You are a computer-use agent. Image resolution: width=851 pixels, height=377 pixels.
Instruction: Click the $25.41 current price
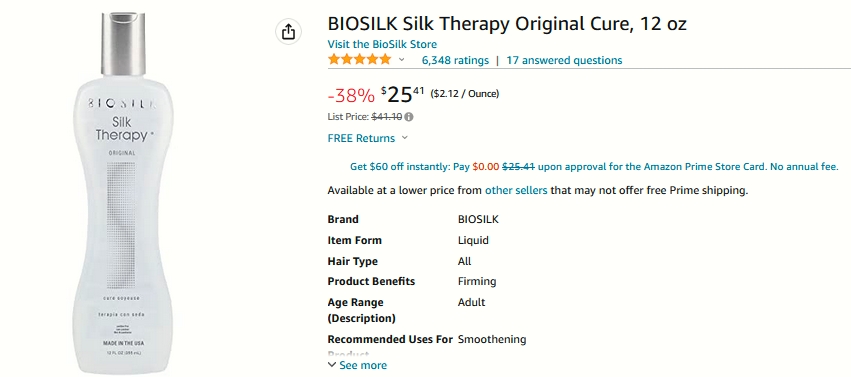(403, 94)
